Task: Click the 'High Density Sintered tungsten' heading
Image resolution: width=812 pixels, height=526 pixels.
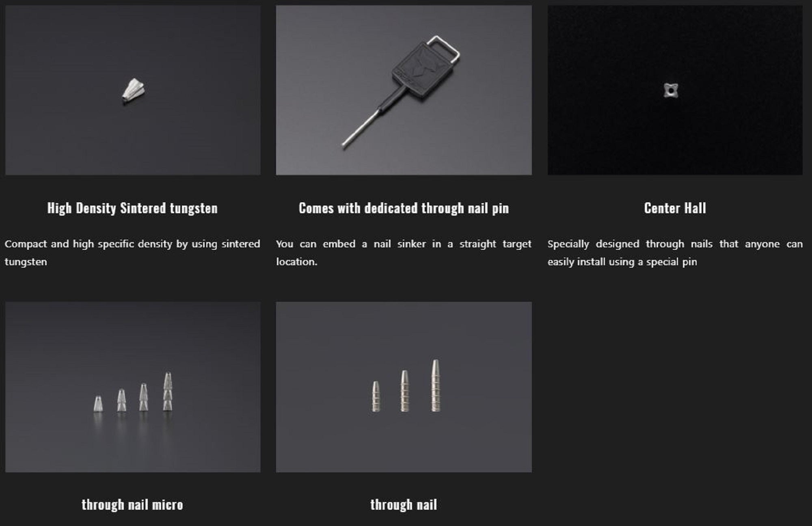Action: click(x=132, y=208)
